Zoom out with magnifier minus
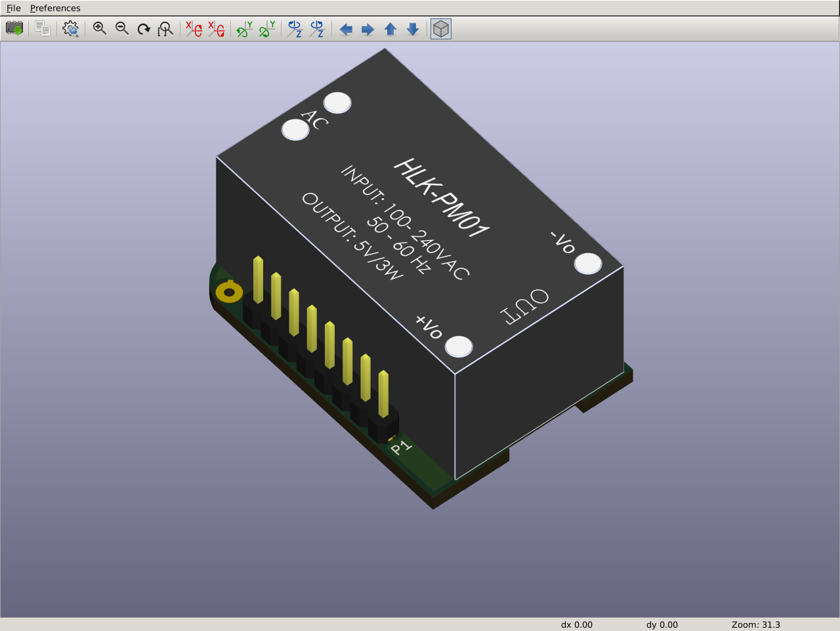 tap(122, 29)
